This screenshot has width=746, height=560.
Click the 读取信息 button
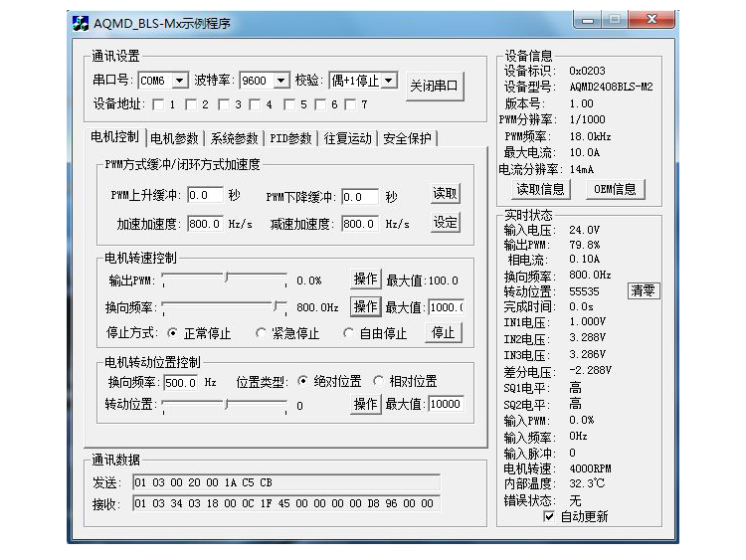[540, 189]
